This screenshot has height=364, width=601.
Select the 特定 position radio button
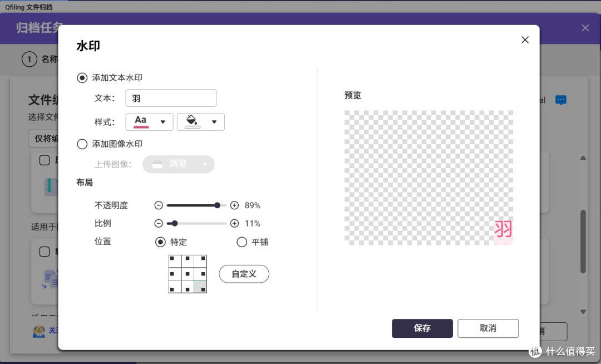point(160,242)
